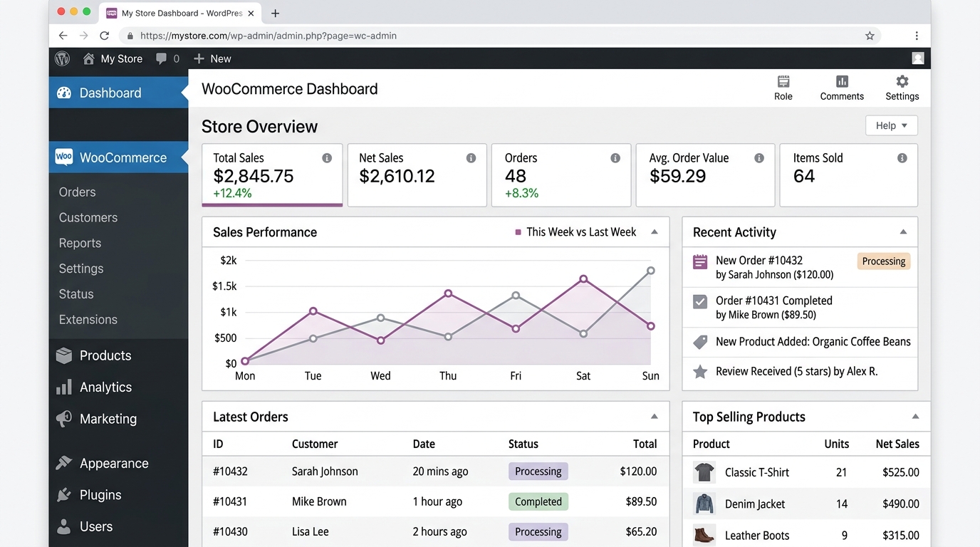
Task: Collapse the Recent Activity panel
Action: coord(903,231)
